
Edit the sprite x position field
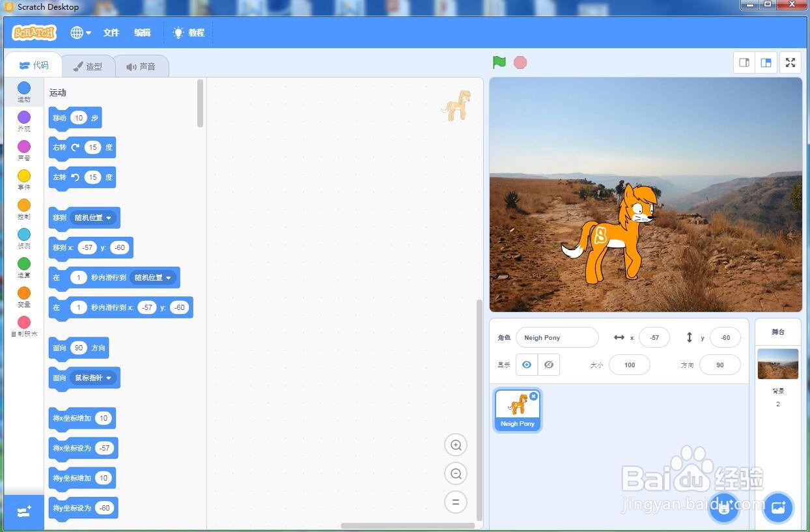(x=654, y=337)
